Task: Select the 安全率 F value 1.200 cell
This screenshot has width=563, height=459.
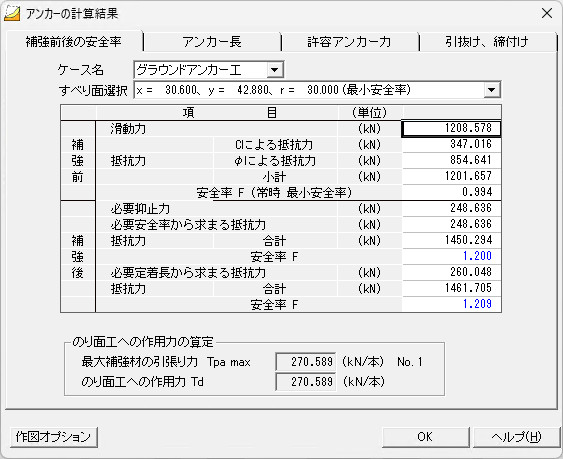Action: (x=451, y=256)
